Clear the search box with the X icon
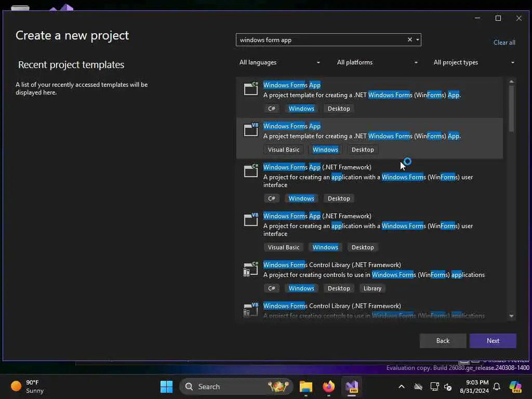532x399 pixels. coord(409,39)
